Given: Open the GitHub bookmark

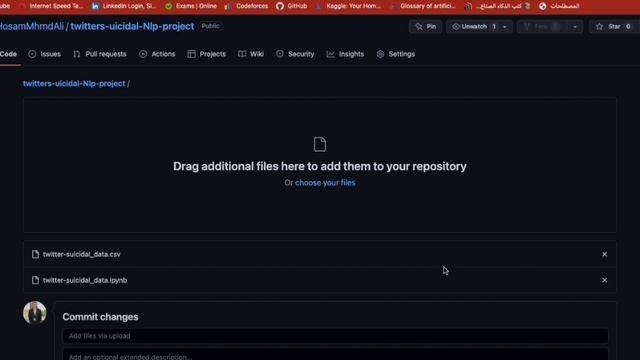Looking at the screenshot, I should (291, 6).
